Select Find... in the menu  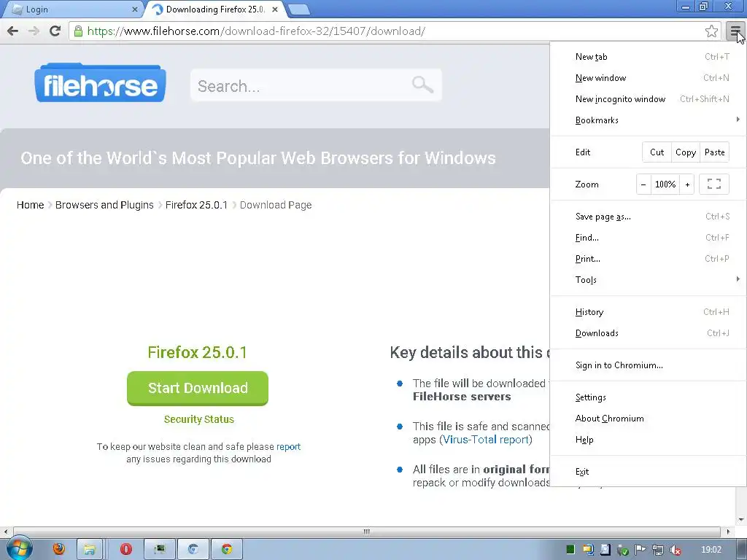pos(649,238)
